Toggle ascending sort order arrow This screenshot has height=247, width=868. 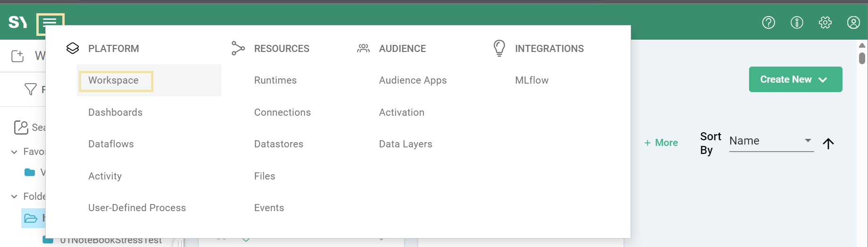(828, 144)
